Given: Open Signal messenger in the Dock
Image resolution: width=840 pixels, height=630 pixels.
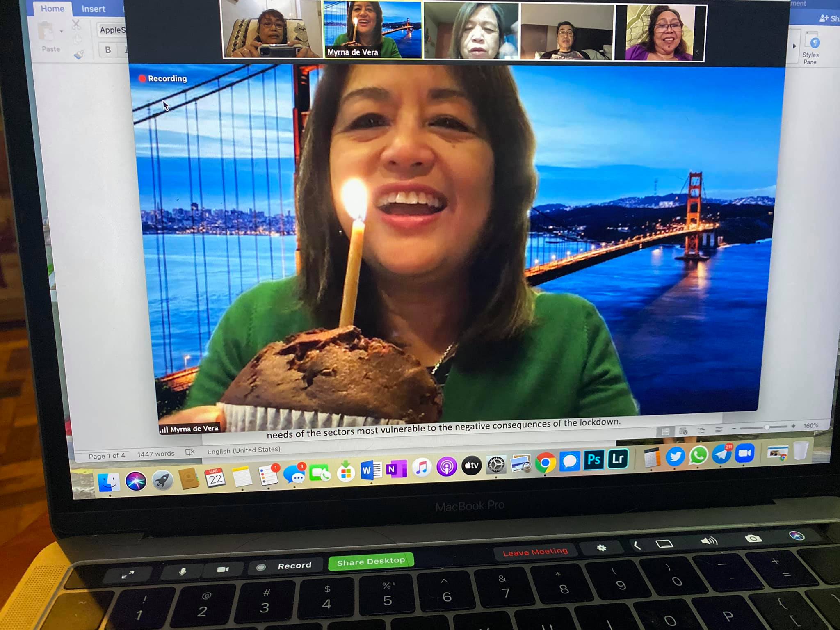Looking at the screenshot, I should point(570,461).
